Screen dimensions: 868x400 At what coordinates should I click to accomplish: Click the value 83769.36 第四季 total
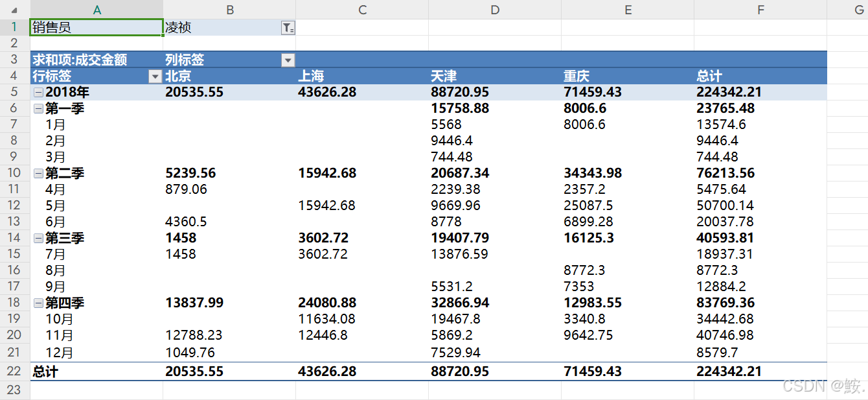tap(725, 303)
